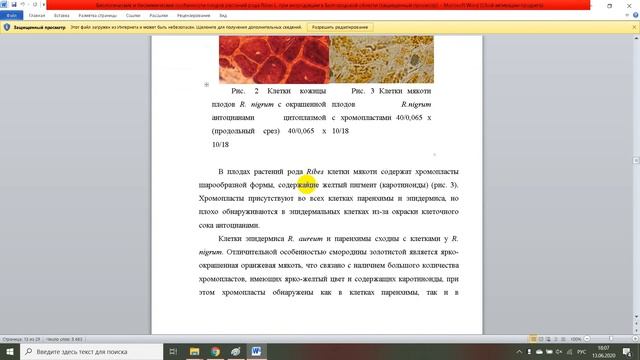Click the italic word 'Ribes' in the paragraph
The height and width of the screenshot is (360, 640).
pyautogui.click(x=315, y=171)
